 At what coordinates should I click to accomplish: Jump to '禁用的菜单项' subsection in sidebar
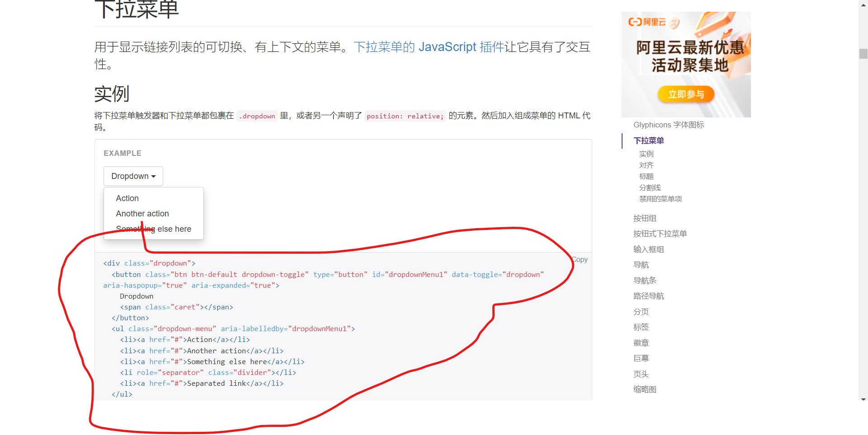[660, 199]
